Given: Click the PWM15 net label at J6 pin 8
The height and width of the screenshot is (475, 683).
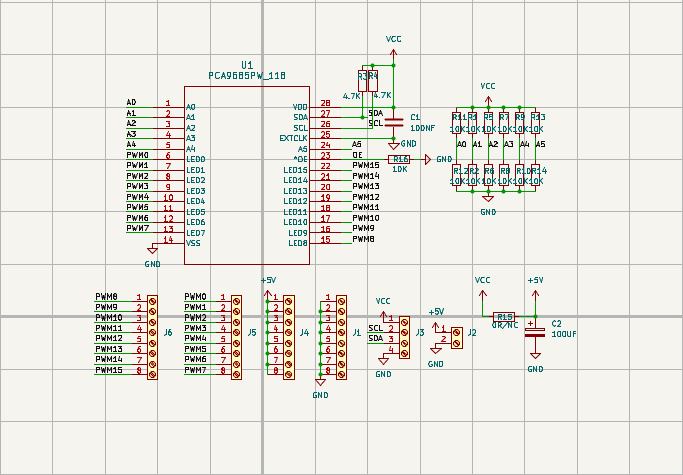Looking at the screenshot, I should (x=109, y=370).
